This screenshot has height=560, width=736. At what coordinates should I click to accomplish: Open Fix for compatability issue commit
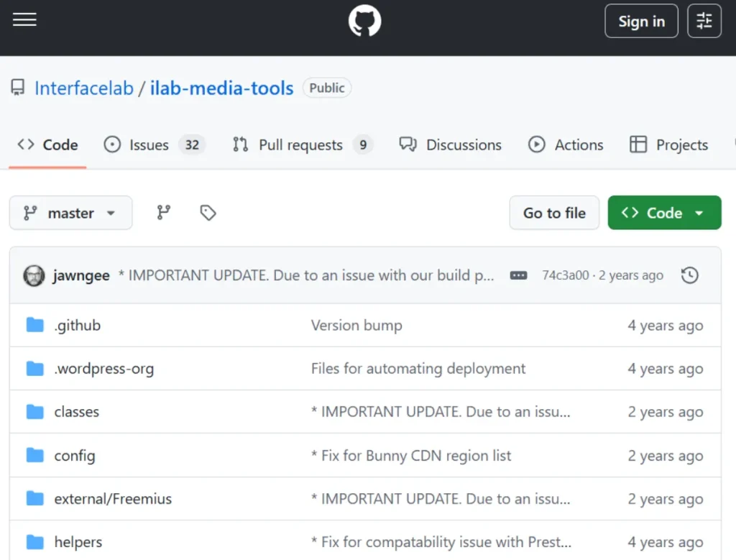coord(441,542)
